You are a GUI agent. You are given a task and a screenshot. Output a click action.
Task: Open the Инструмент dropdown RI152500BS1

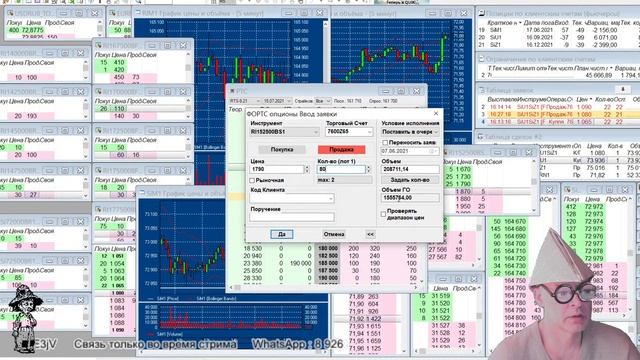(285, 132)
